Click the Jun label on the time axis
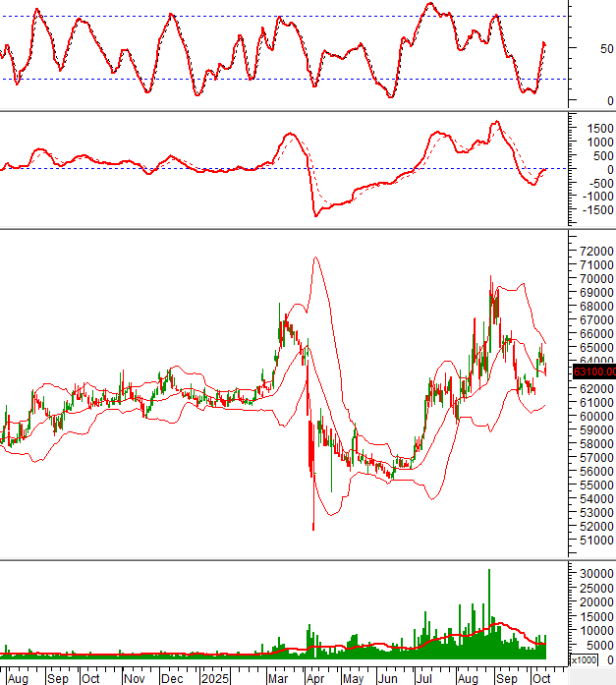This screenshot has height=685, width=616. (388, 678)
